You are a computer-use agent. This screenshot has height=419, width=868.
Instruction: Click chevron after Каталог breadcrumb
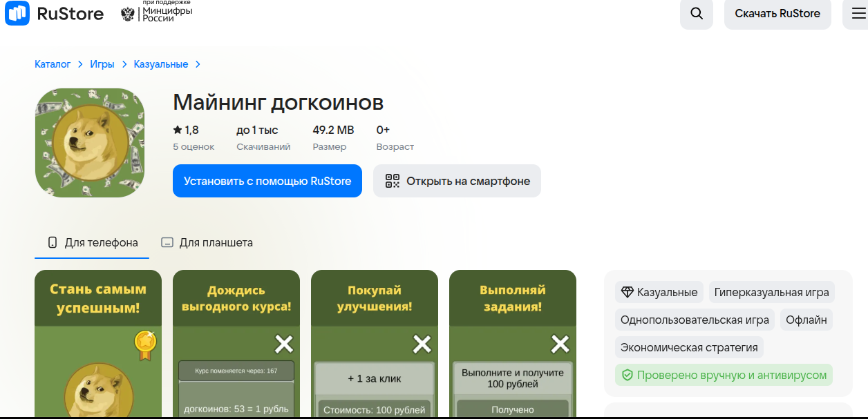pyautogui.click(x=80, y=64)
